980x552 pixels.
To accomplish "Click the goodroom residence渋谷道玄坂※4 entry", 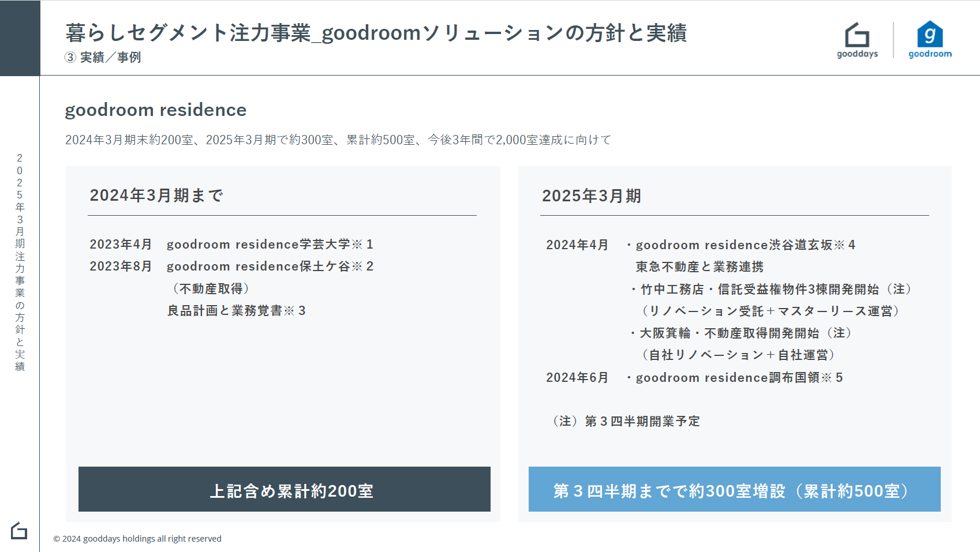I will pos(745,245).
